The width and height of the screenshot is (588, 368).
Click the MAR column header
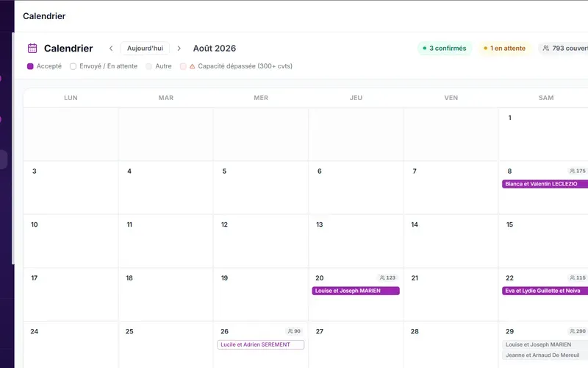166,98
